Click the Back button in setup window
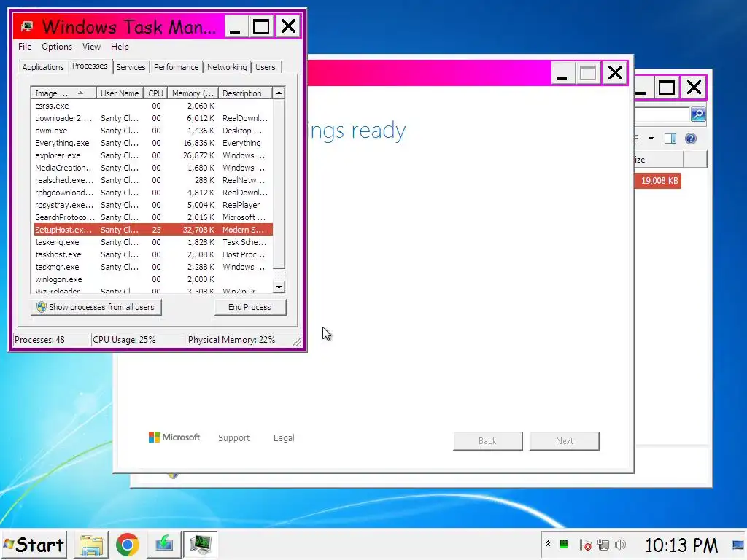747x560 pixels. [488, 441]
